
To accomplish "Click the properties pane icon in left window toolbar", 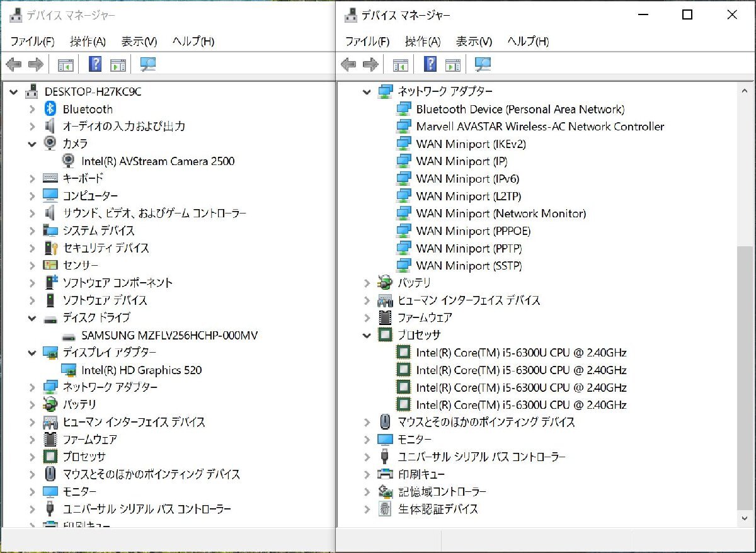I will (x=118, y=65).
